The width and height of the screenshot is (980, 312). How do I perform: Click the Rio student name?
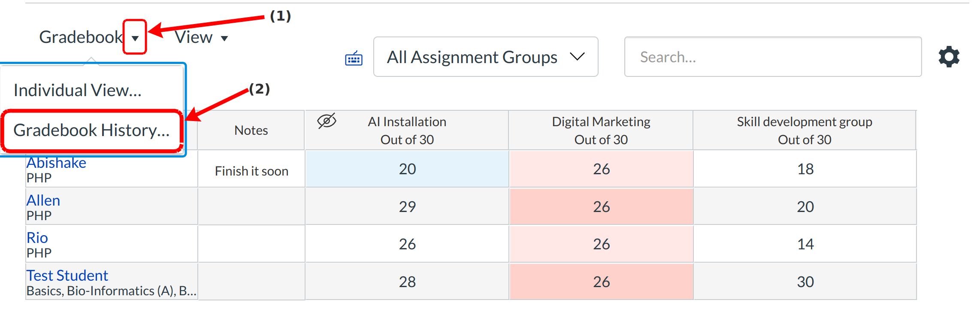[37, 238]
